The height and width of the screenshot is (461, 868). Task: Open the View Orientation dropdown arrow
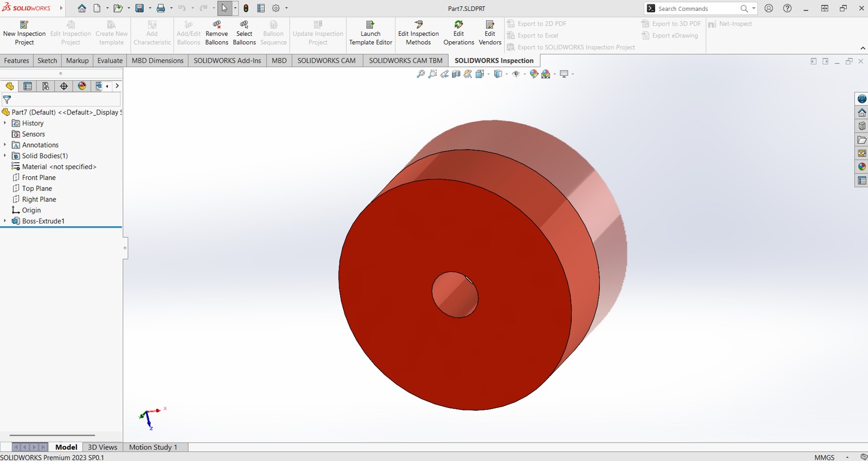(488, 74)
